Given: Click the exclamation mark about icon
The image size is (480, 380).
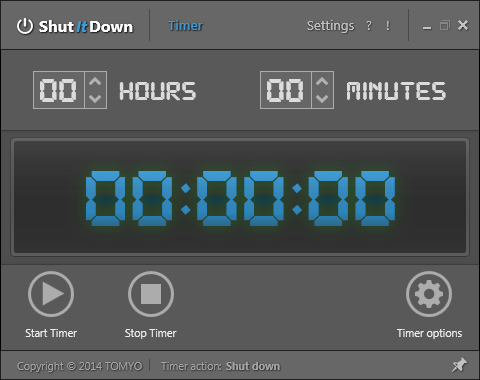Looking at the screenshot, I should (x=388, y=26).
